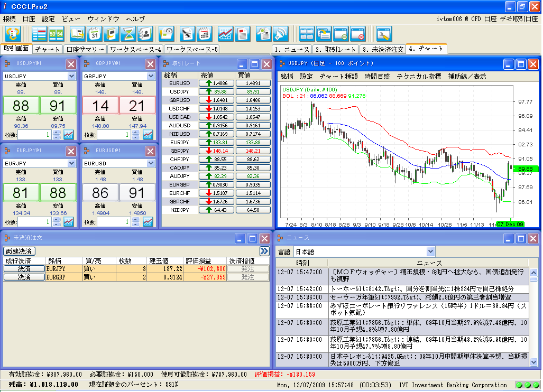This screenshot has height=392, width=543.
Task: Open 時間目盛 menu in chart window
Action: (x=377, y=77)
